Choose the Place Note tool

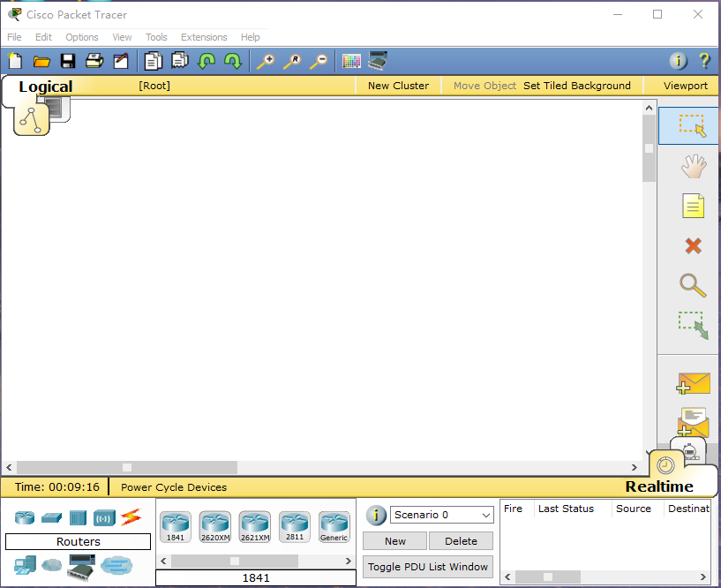coord(694,206)
